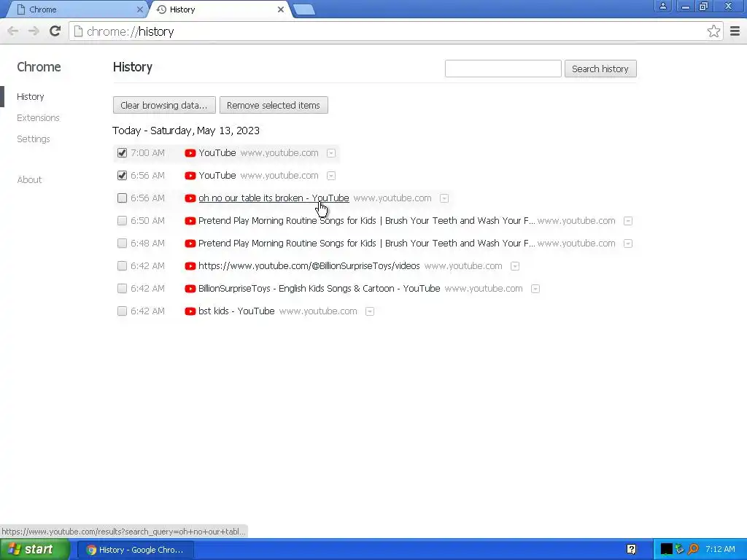747x560 pixels.
Task: Open the 6:48 AM Pretend Play entry dropdown
Action: click(628, 244)
